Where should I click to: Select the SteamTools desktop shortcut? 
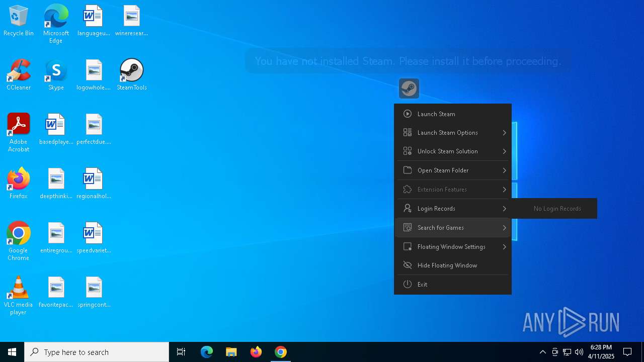(132, 75)
